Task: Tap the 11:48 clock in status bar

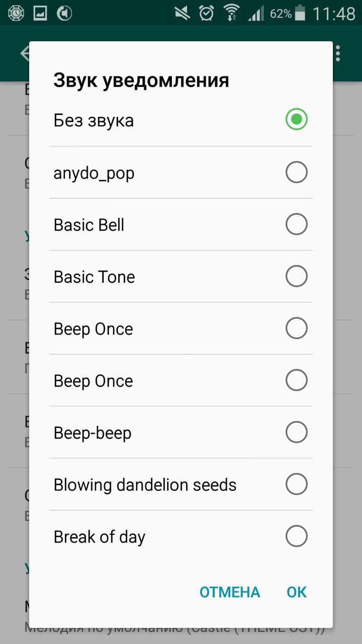Action: click(x=334, y=14)
